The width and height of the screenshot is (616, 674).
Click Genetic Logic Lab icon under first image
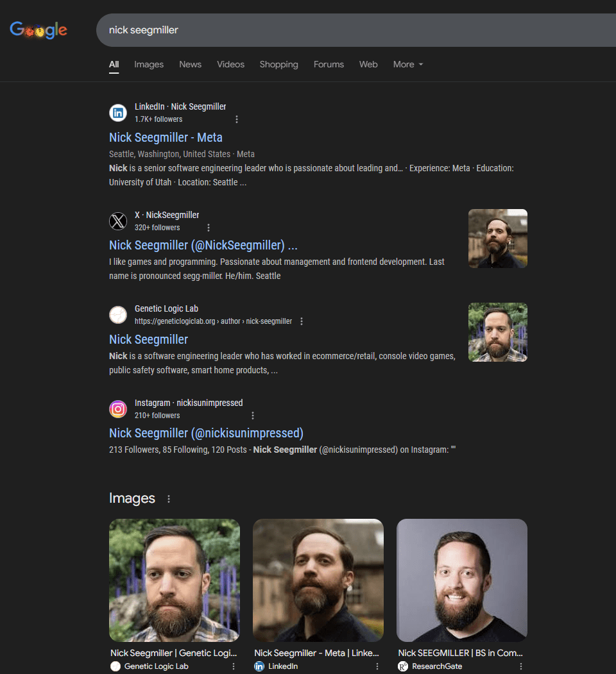[x=116, y=666]
